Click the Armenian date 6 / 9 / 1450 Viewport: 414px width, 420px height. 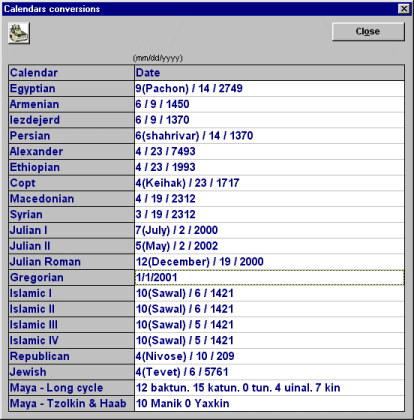tap(269, 104)
